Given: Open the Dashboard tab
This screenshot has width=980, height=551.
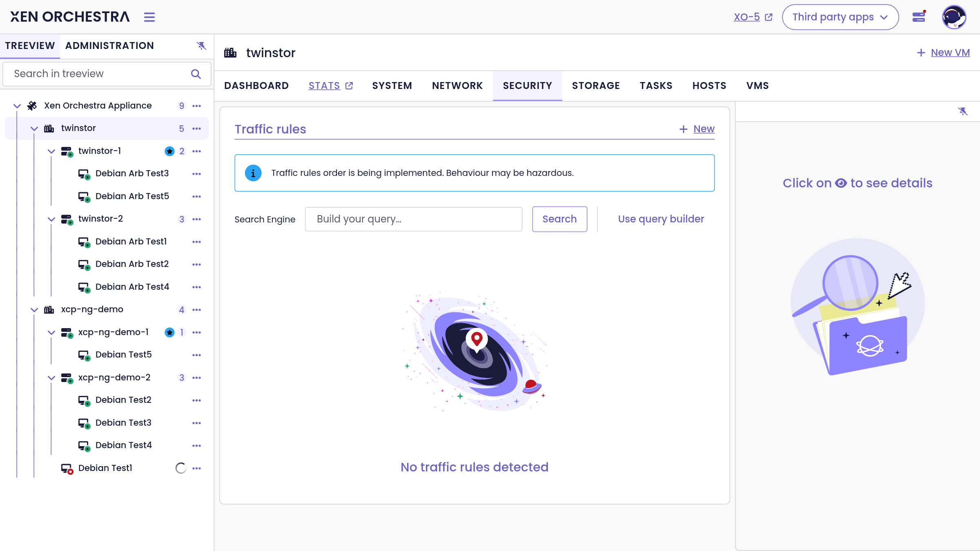Looking at the screenshot, I should [x=256, y=86].
